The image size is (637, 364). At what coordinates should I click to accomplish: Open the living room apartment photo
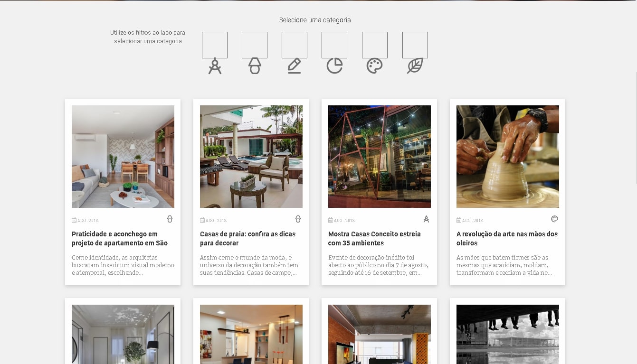(x=123, y=157)
